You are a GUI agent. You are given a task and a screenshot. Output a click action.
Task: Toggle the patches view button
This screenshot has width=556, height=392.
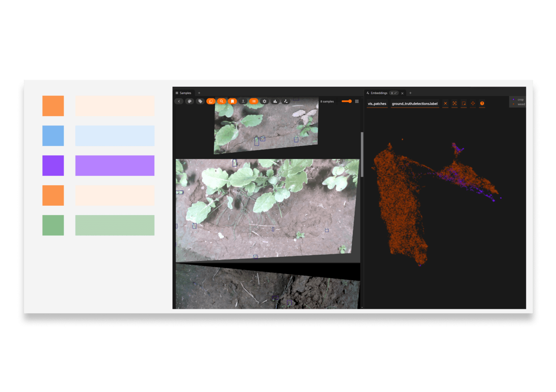[x=211, y=101]
